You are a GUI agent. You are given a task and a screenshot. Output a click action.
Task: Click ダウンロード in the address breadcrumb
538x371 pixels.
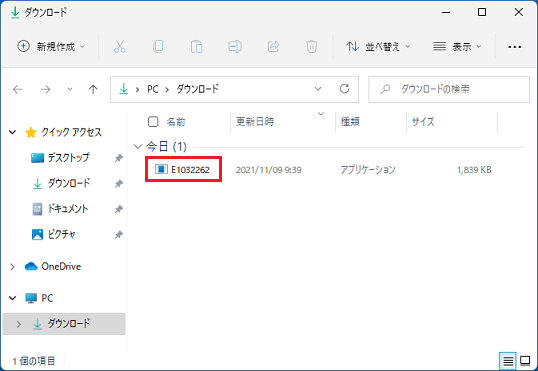click(198, 89)
